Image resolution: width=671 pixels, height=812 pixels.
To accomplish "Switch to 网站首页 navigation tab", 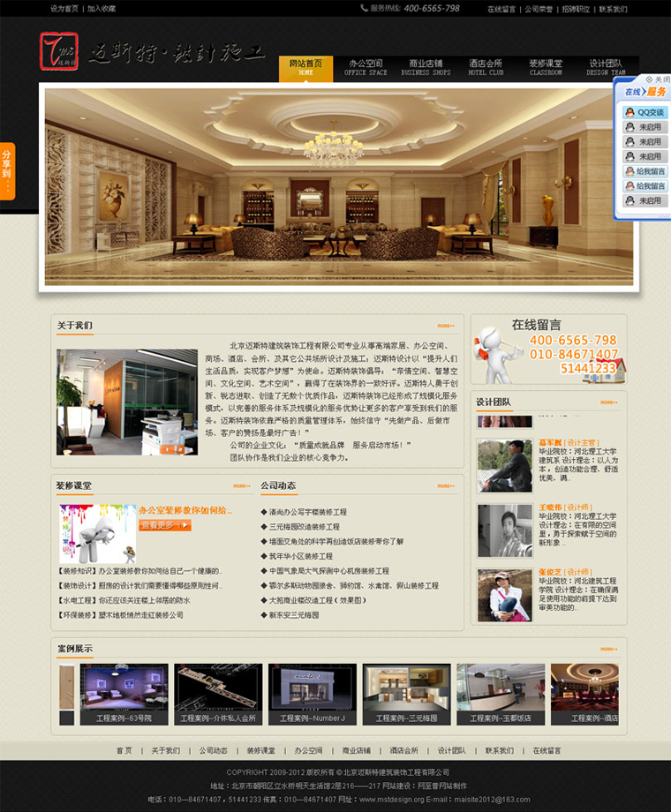I will 305,68.
